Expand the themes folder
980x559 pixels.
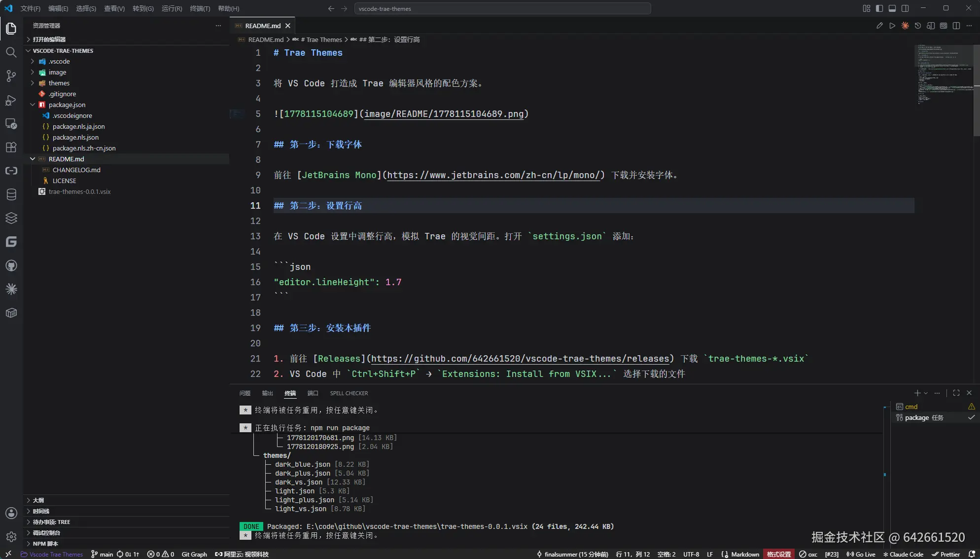pyautogui.click(x=126, y=83)
